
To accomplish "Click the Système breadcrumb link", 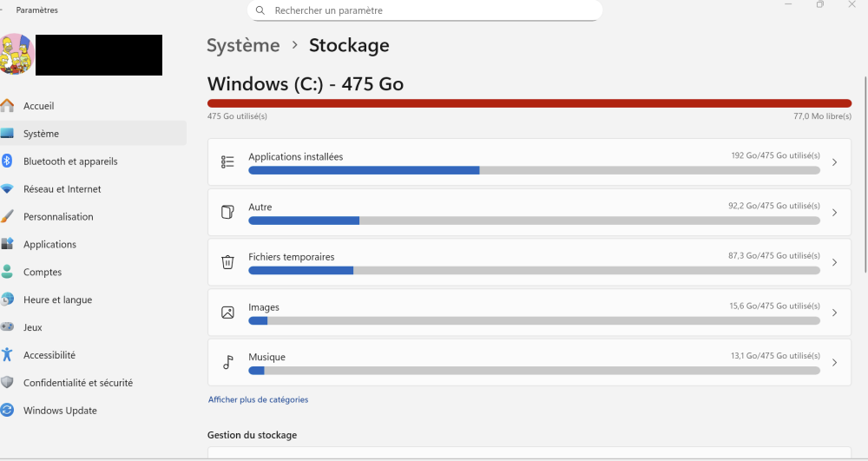I will coord(243,45).
